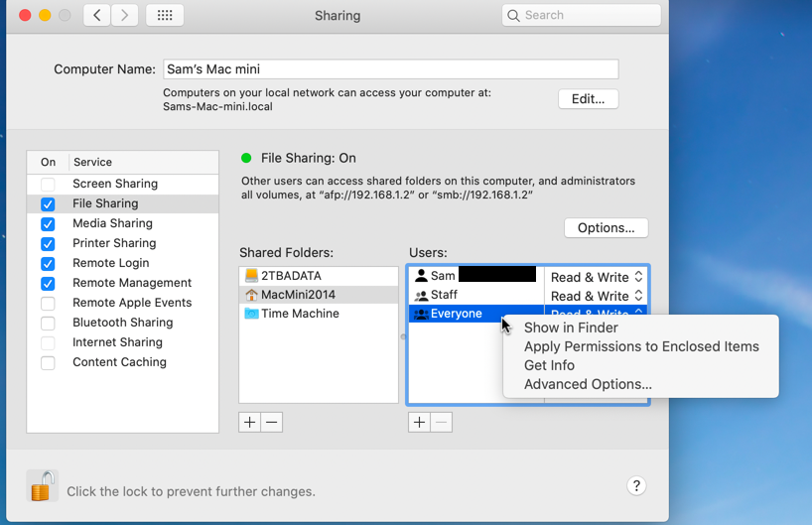The height and width of the screenshot is (525, 812).
Task: Add a user with the plus button
Action: click(419, 422)
